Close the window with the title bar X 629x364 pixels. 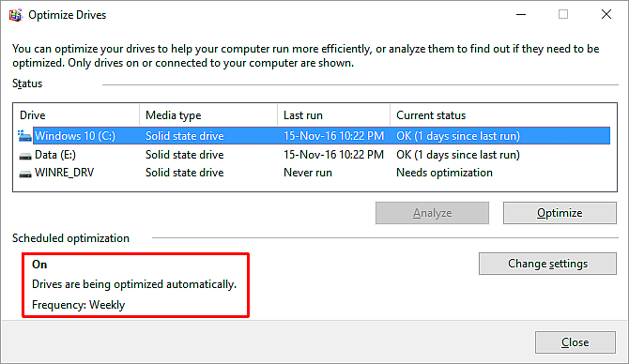(x=606, y=15)
